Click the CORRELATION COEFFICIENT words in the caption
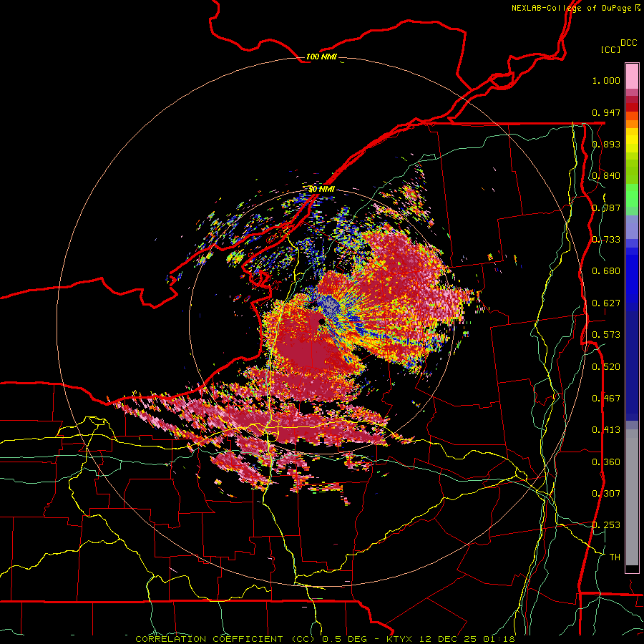 tap(209, 639)
